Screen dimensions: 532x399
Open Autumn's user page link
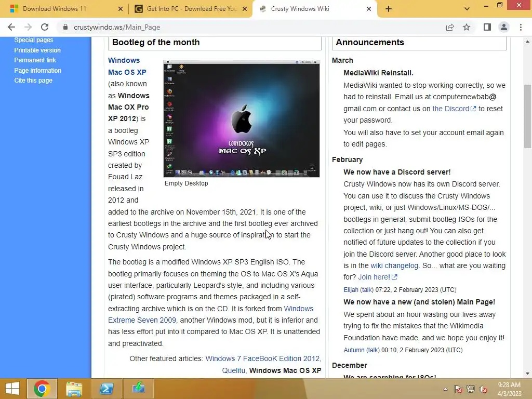coord(354,350)
